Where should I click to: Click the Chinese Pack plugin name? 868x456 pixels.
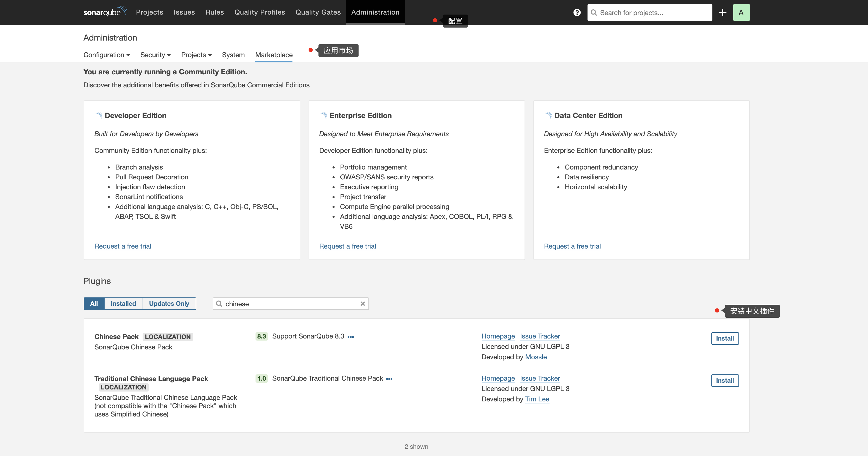point(116,337)
